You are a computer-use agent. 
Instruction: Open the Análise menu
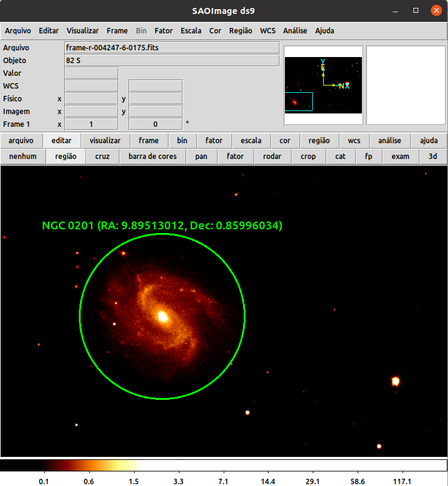(x=295, y=30)
